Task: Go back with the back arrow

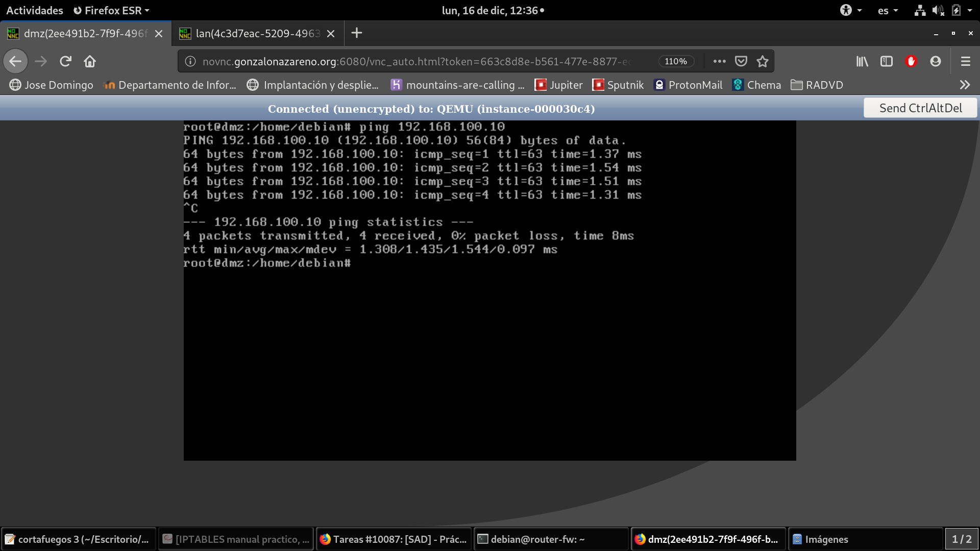Action: click(15, 61)
